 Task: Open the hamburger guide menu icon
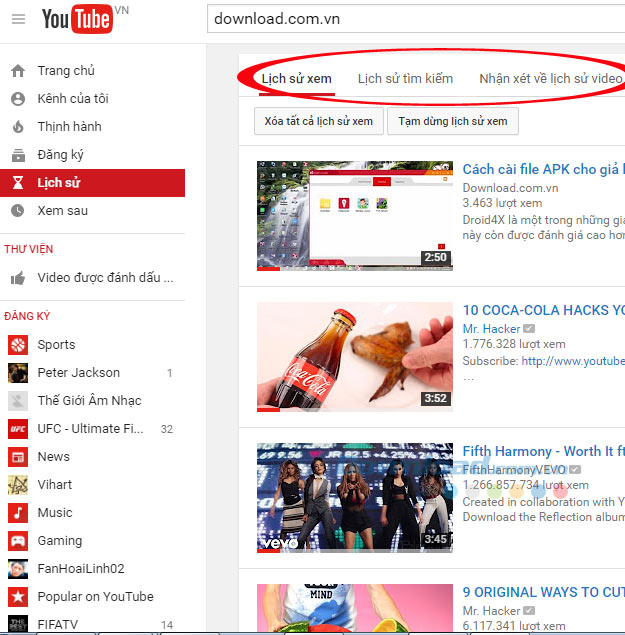point(18,19)
